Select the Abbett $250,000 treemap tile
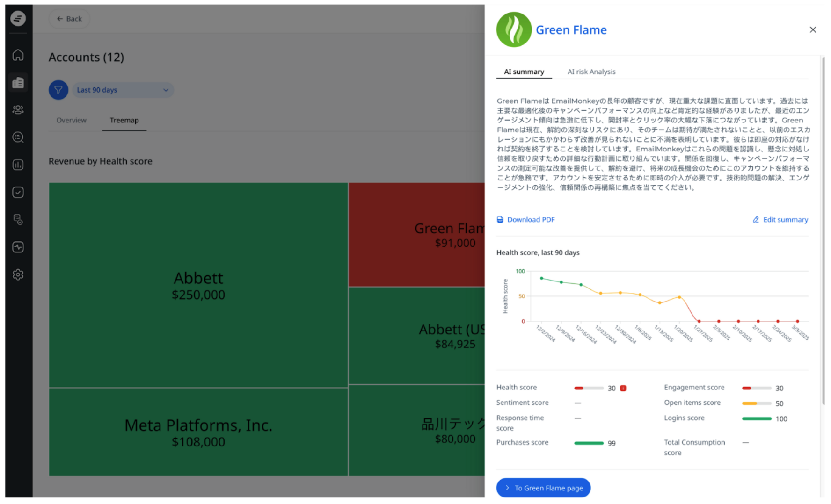This screenshot has height=504, width=831. tap(198, 285)
